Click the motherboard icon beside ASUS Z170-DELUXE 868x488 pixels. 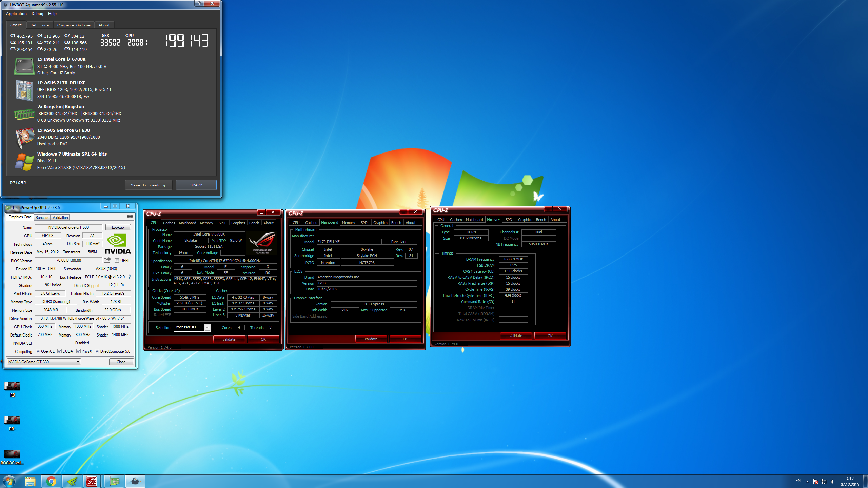(x=24, y=90)
